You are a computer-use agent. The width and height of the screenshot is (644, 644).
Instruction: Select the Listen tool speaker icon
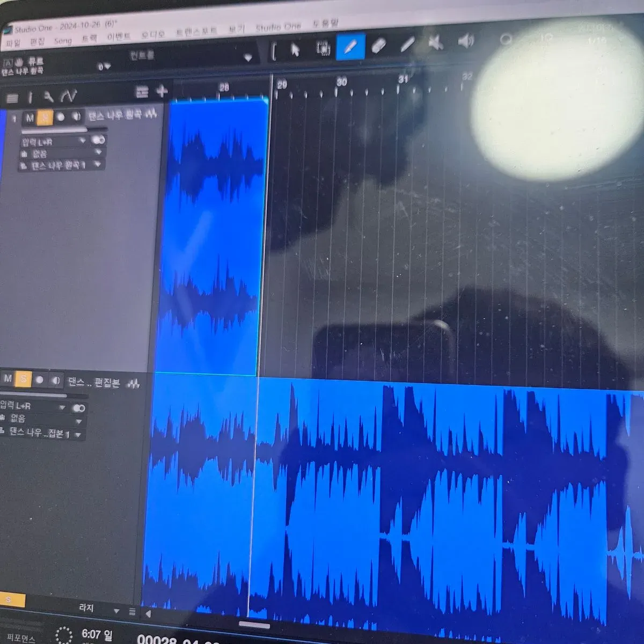pos(465,41)
